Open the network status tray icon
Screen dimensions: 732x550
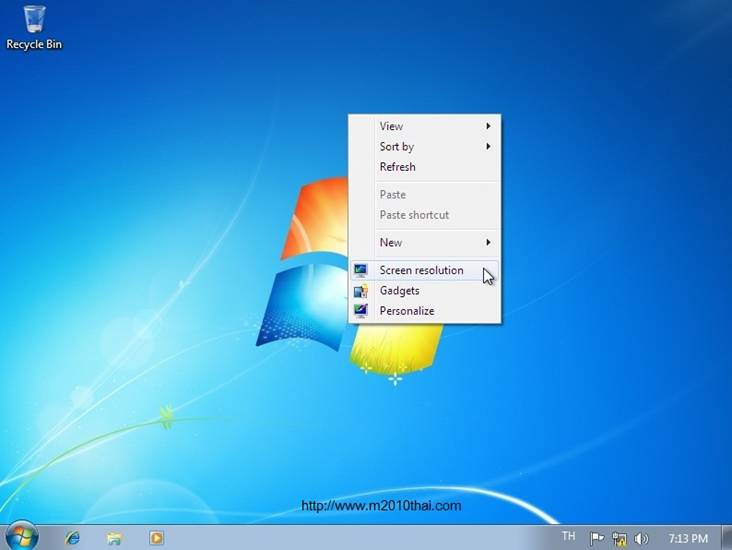click(x=619, y=539)
